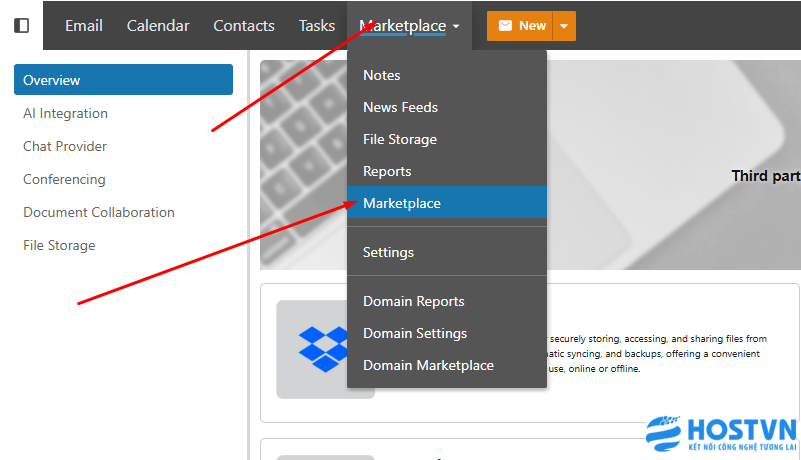The width and height of the screenshot is (801, 460).
Task: Click the highlighted Marketplace menu item
Action: click(402, 203)
